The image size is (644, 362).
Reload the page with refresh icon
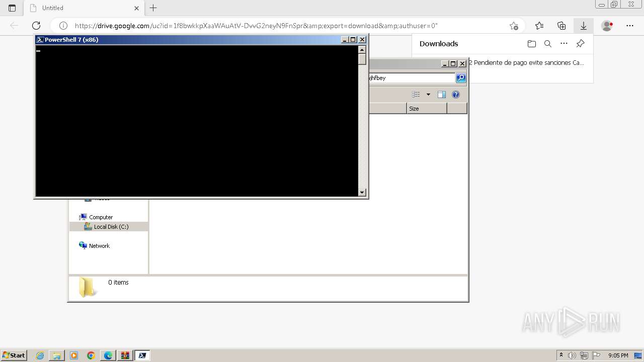pos(36,26)
